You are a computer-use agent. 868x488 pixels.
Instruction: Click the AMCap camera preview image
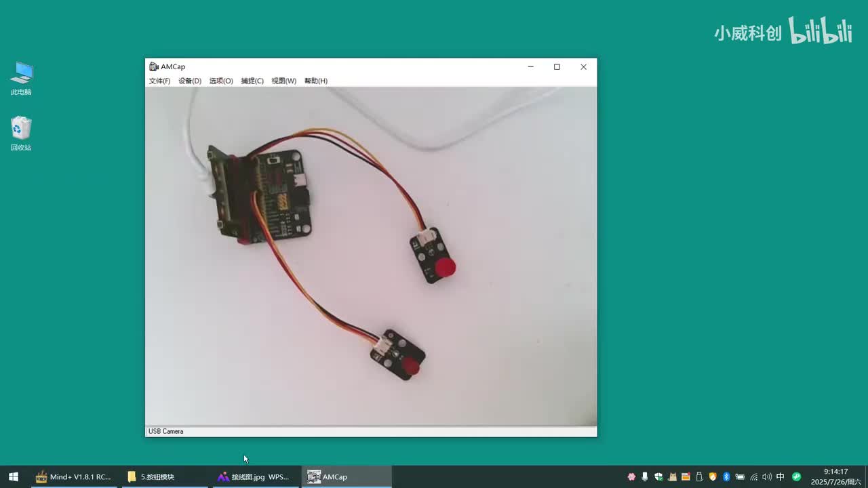click(x=371, y=256)
